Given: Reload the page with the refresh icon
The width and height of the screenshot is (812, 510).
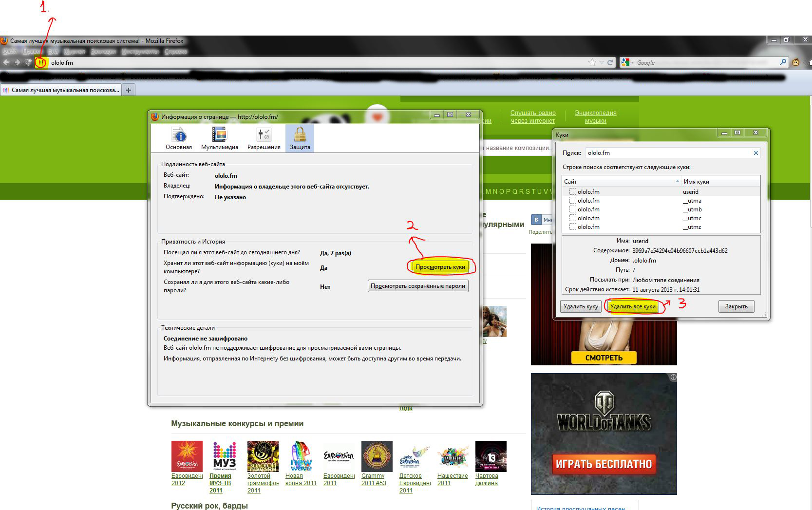Looking at the screenshot, I should [610, 62].
